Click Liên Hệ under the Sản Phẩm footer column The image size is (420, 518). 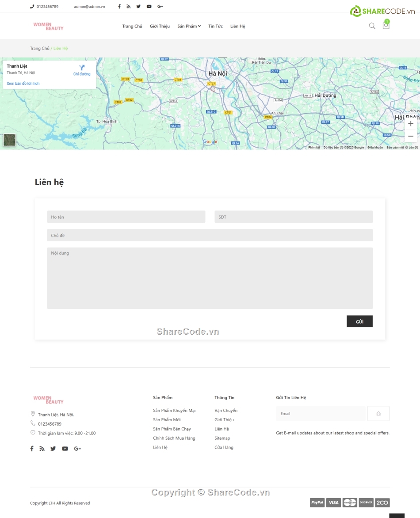pos(160,447)
